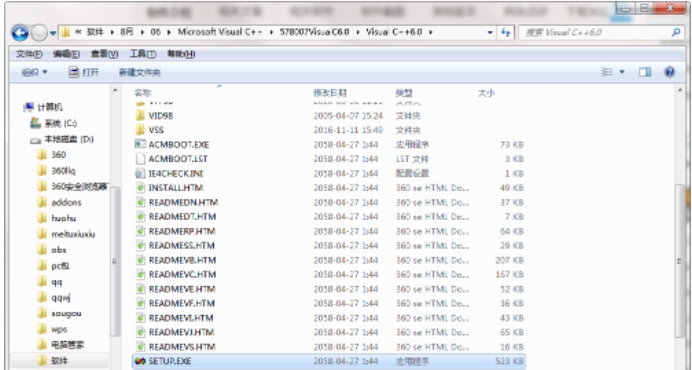Select 本地磁盘 (D:) drive
Viewport: 692px width, 370px height.
(x=62, y=140)
